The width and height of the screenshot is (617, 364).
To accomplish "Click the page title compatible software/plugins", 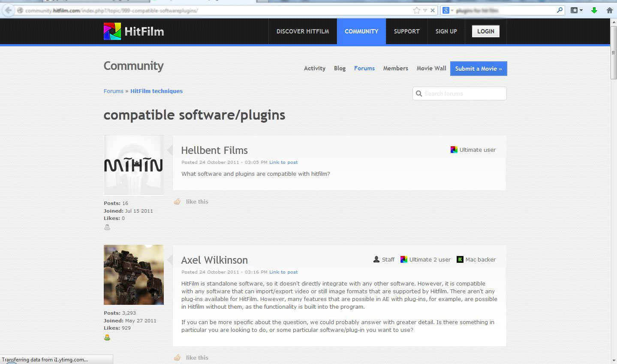I will [x=194, y=115].
